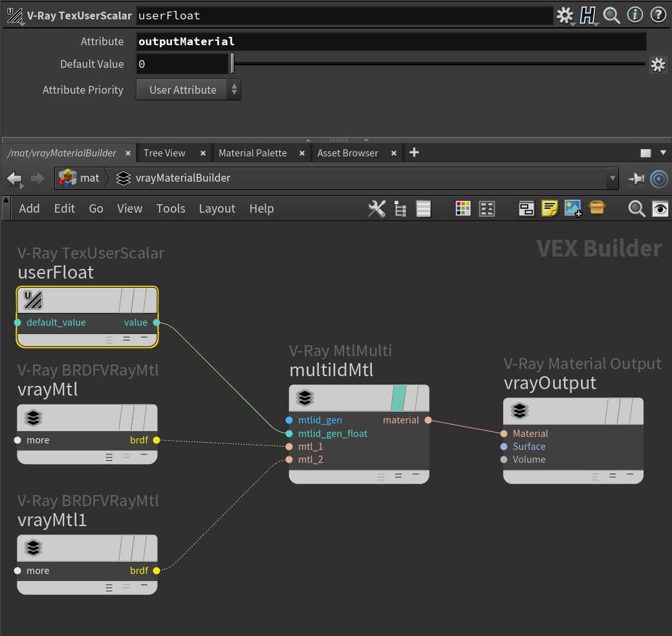Screen dimensions: 672x636
Task: Click the vrayMaterialBuilder path segment
Action: pyautogui.click(x=182, y=178)
